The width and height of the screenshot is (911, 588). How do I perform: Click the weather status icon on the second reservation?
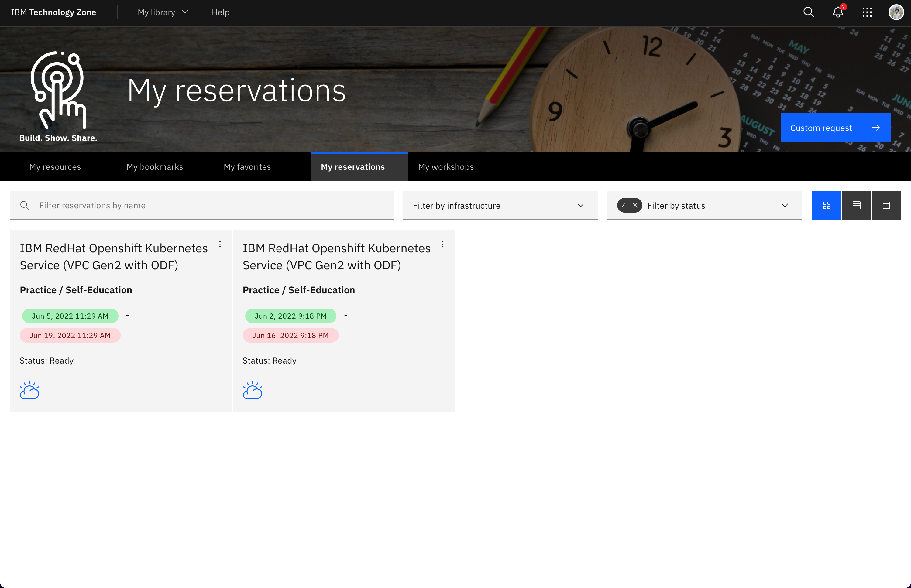(x=252, y=390)
